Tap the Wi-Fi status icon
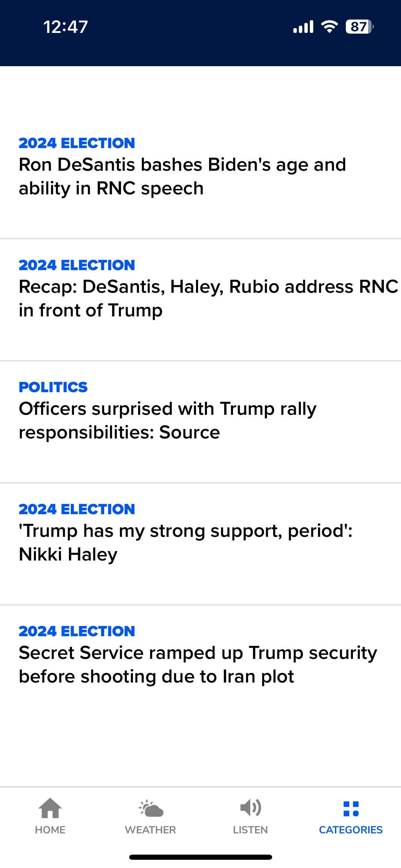This screenshot has width=401, height=868. [x=329, y=26]
